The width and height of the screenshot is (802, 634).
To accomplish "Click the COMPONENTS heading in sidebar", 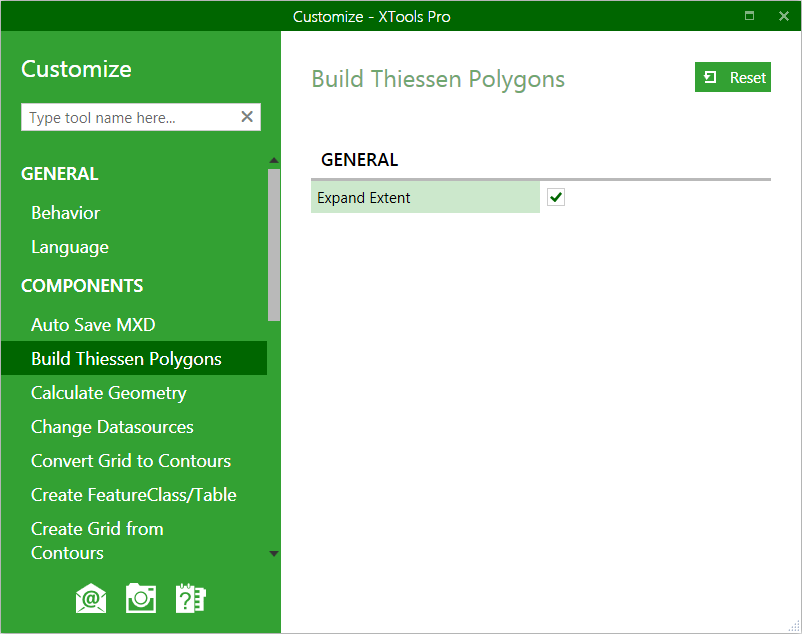I will [82, 286].
